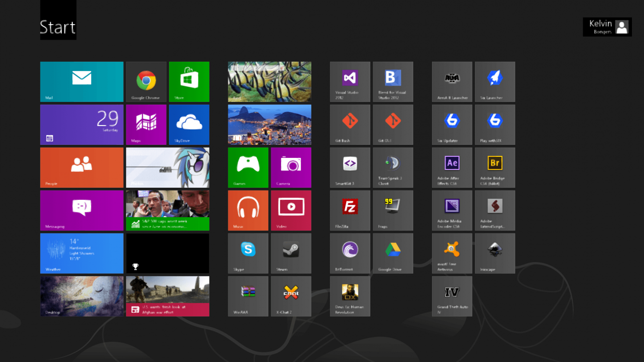The width and height of the screenshot is (644, 362).
Task: Open the Mail tile
Action: tap(82, 82)
